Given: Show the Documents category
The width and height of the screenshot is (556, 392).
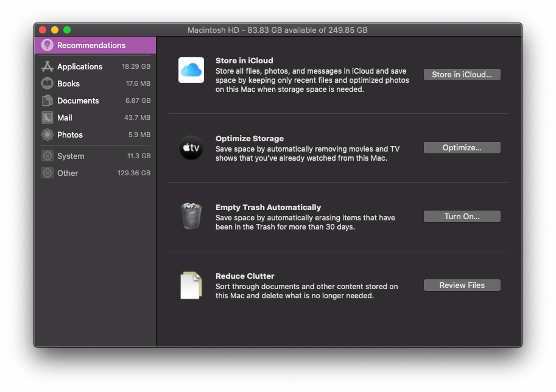Looking at the screenshot, I should click(x=95, y=100).
